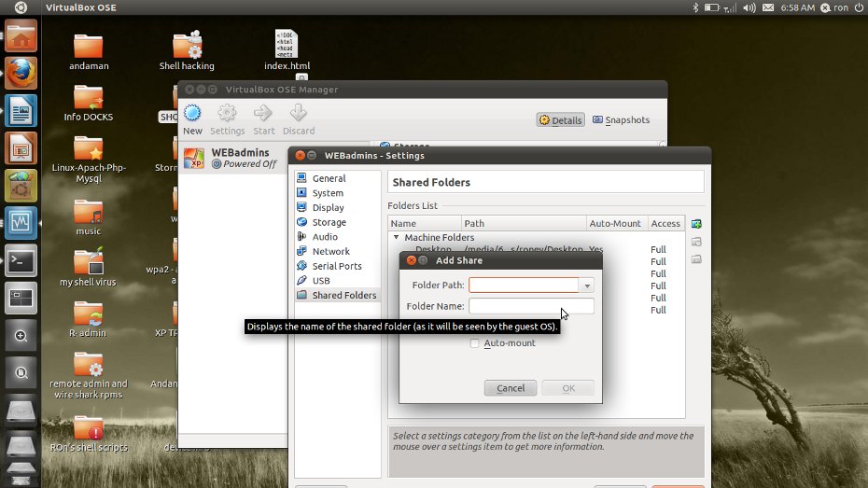Open LibreOffice Writer from the launcher
This screenshot has height=488, width=868.
(21, 111)
